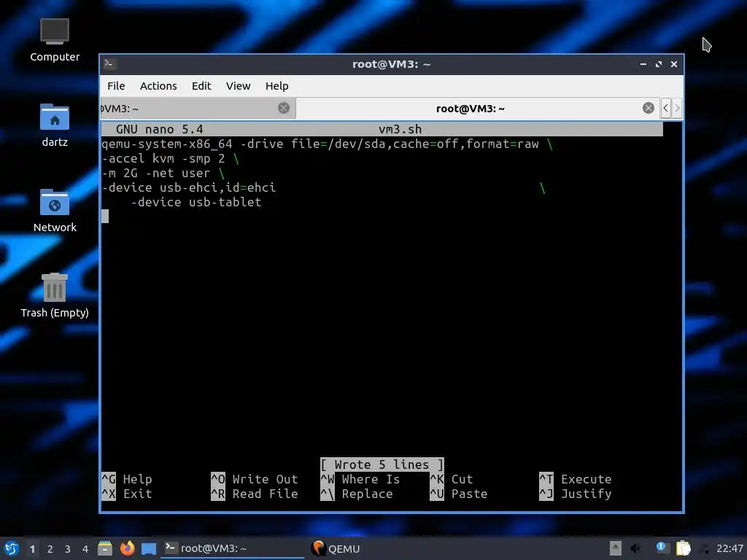Switch to workspace 1
The image size is (747, 560).
[x=32, y=549]
